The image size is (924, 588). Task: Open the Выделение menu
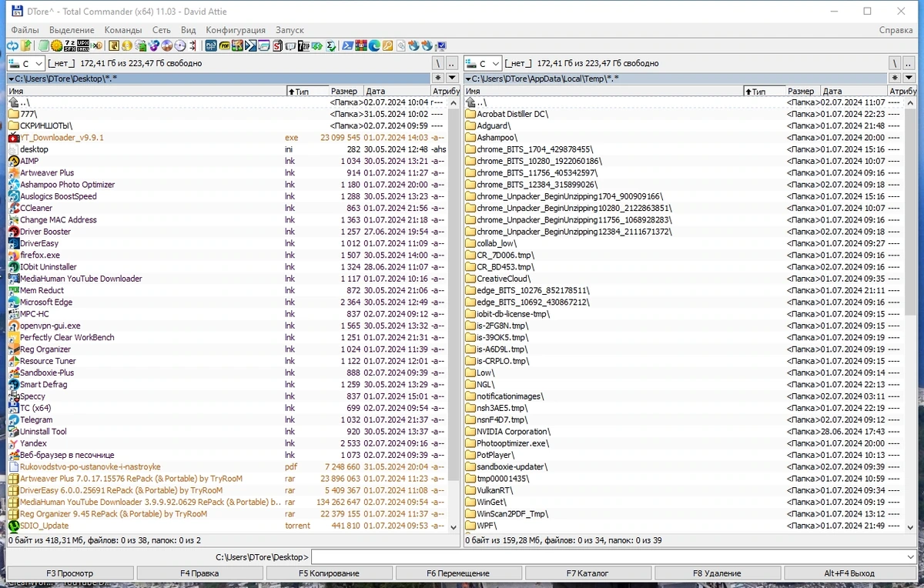pos(72,30)
